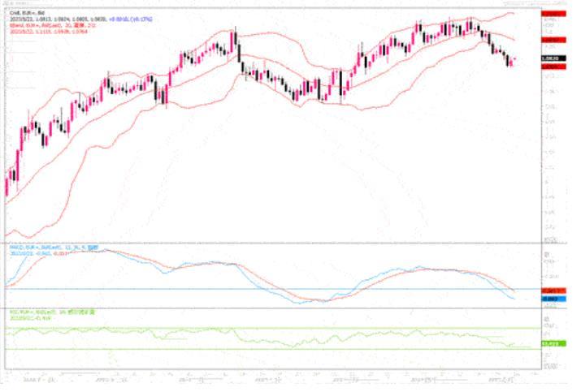Viewport: 581px width, 392px height.
Task: Click the red lower band tag below black price
Action: click(x=552, y=67)
